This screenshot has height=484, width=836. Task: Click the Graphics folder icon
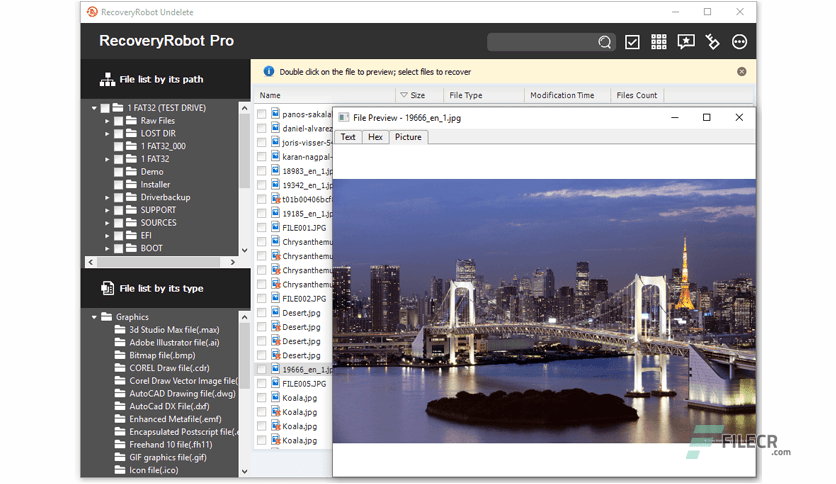point(107,317)
